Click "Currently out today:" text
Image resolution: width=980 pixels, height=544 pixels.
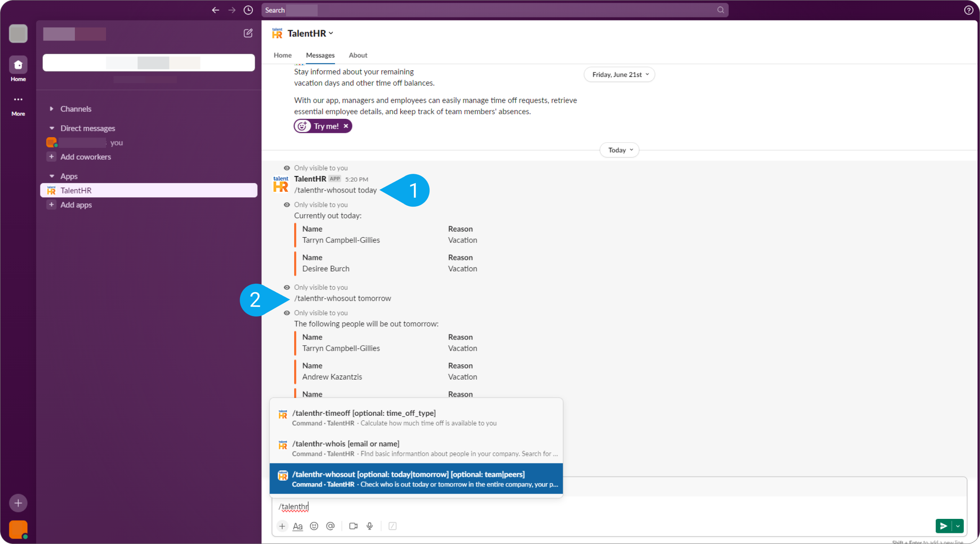(328, 216)
